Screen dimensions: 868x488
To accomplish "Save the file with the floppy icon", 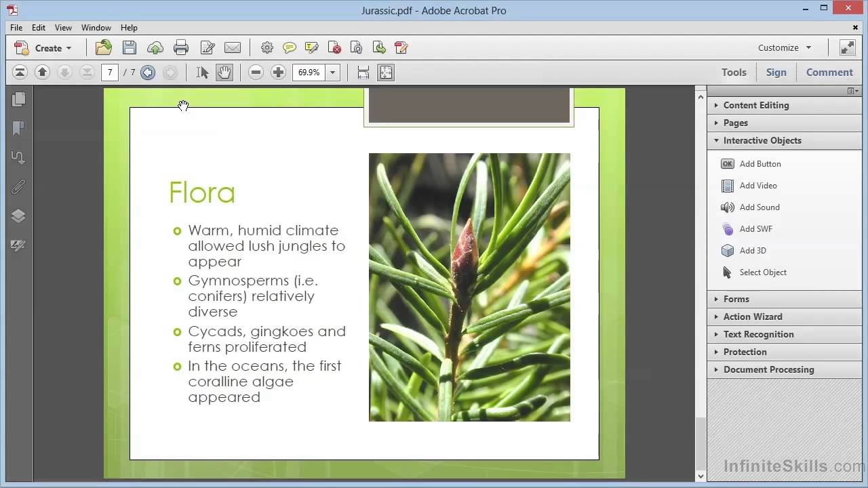I will (130, 47).
